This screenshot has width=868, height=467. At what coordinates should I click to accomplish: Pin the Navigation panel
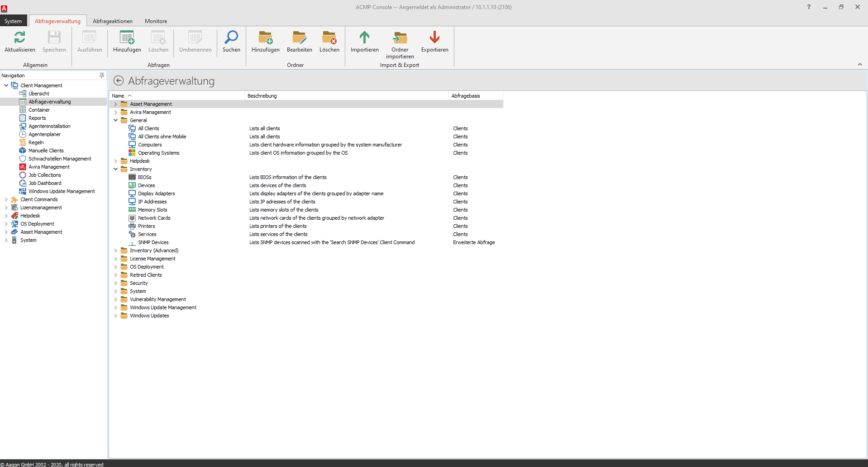(102, 75)
